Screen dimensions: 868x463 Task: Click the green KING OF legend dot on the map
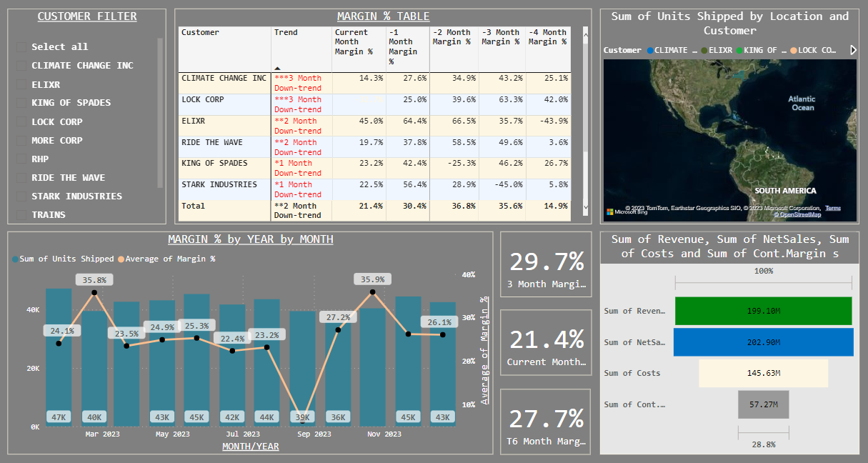[739, 49]
